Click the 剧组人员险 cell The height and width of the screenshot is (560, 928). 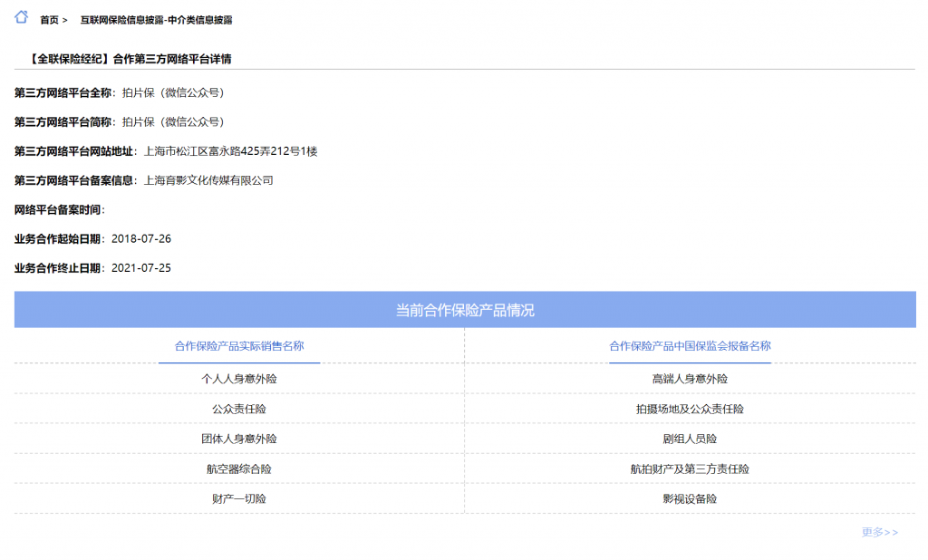click(690, 439)
